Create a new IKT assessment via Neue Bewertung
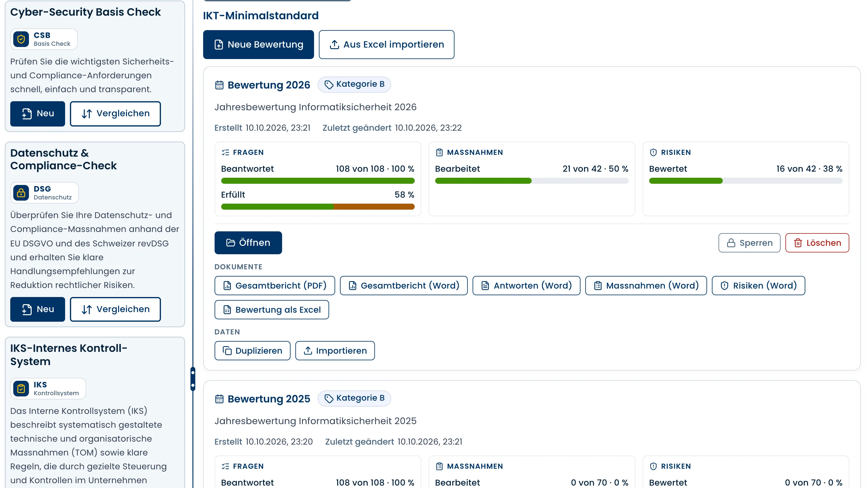 click(x=259, y=45)
